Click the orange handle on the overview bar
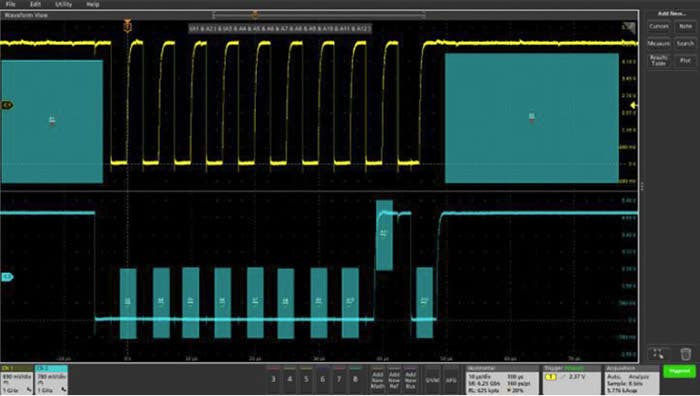This screenshot has height=396, width=700. click(x=255, y=15)
